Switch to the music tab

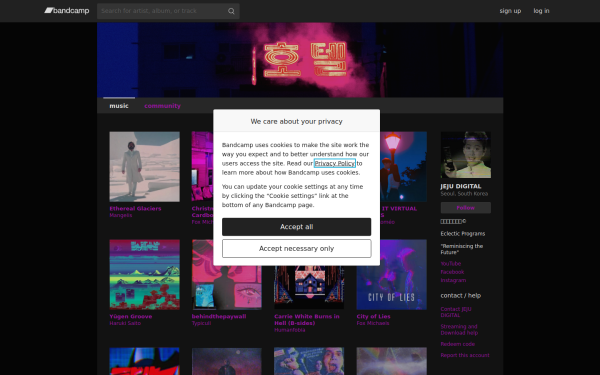pyautogui.click(x=119, y=106)
